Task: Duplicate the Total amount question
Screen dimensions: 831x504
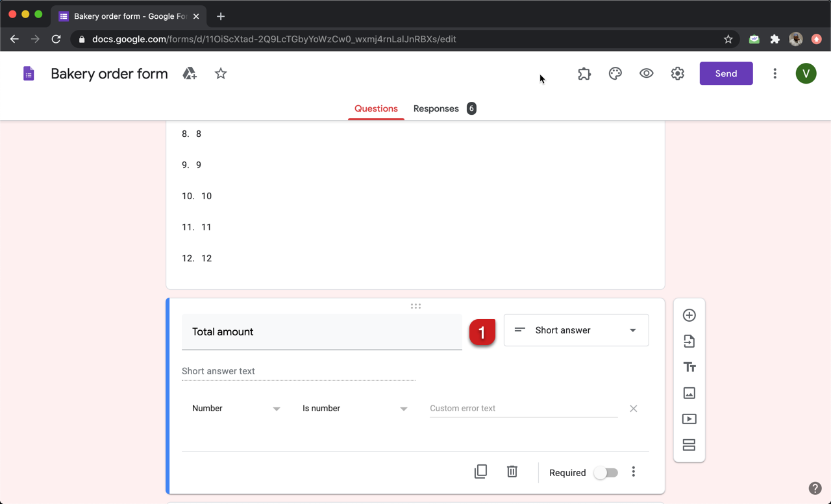Action: point(480,472)
